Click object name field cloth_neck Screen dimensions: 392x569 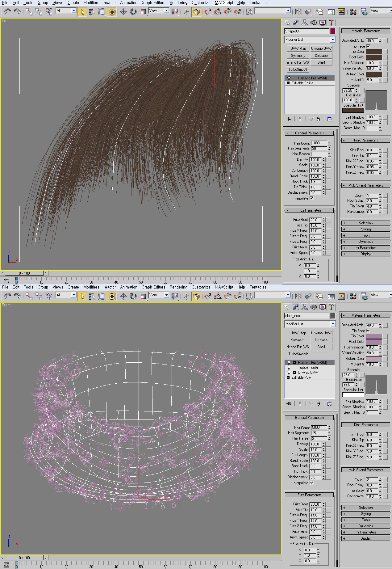(x=307, y=316)
